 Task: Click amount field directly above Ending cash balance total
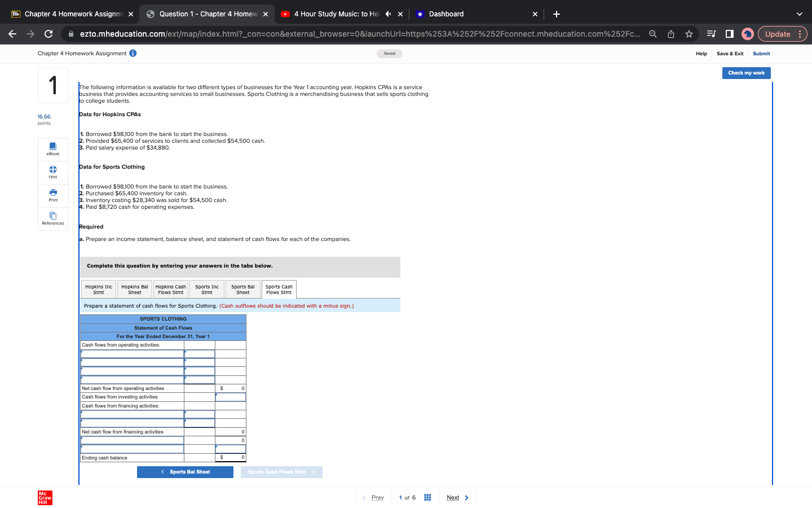pos(231,449)
